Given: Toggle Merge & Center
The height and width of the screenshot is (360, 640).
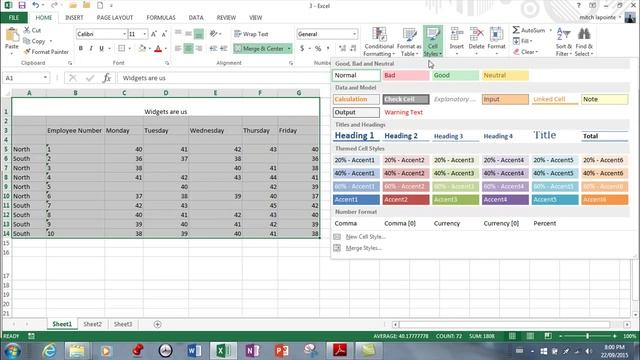Looking at the screenshot, I should click(x=259, y=49).
